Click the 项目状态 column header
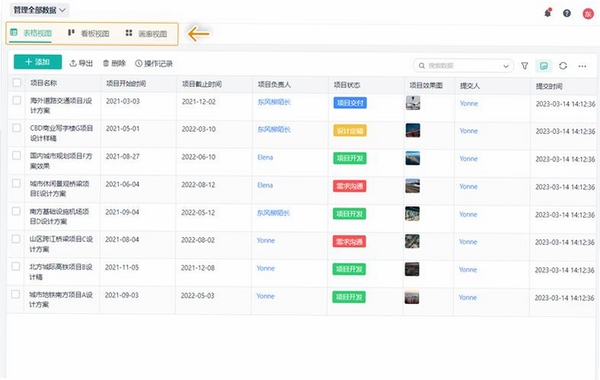 [x=347, y=85]
